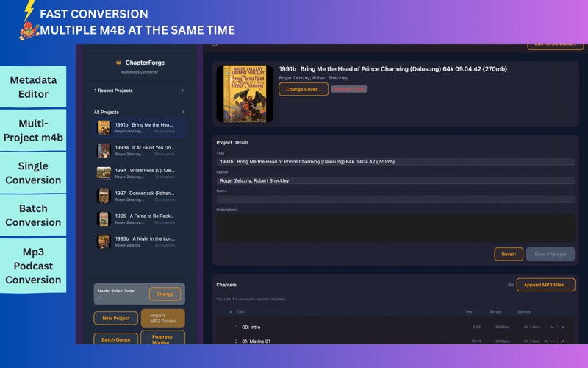Revert the project detail changes
Image resolution: width=588 pixels, height=368 pixels.
point(509,254)
